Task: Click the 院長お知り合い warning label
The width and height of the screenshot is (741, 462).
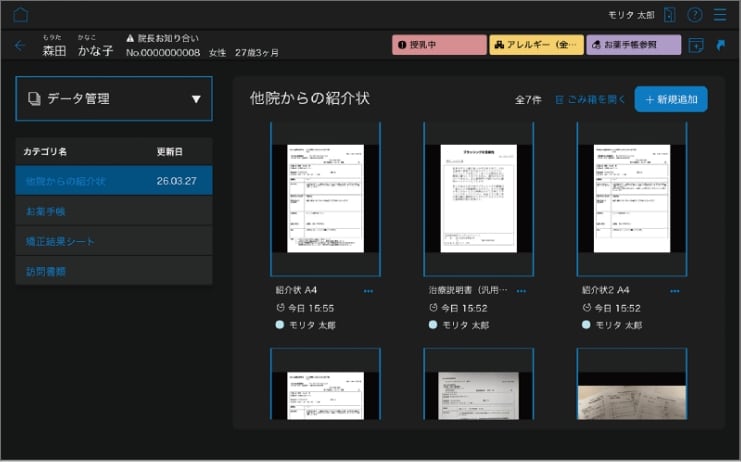Action: (163, 38)
